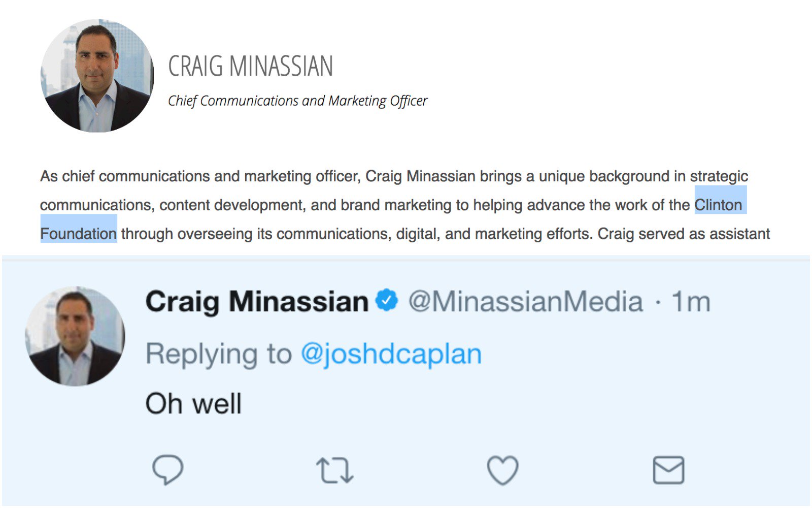The height and width of the screenshot is (508, 812).
Task: Retweet the "Oh well" tweet
Action: (x=334, y=470)
